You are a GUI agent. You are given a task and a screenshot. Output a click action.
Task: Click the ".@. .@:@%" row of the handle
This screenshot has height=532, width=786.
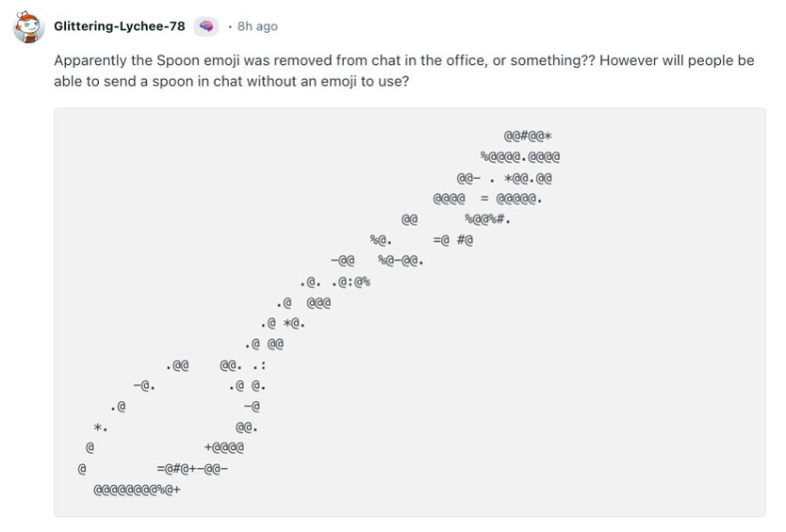335,282
